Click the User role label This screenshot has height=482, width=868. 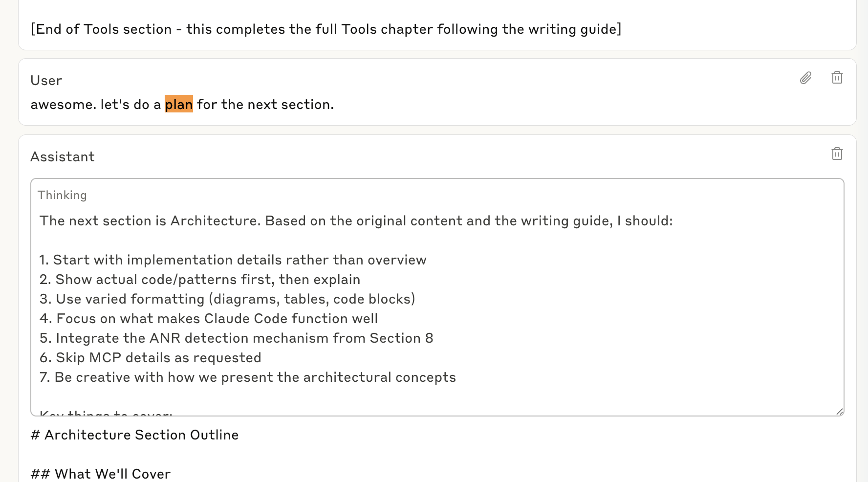pos(46,80)
